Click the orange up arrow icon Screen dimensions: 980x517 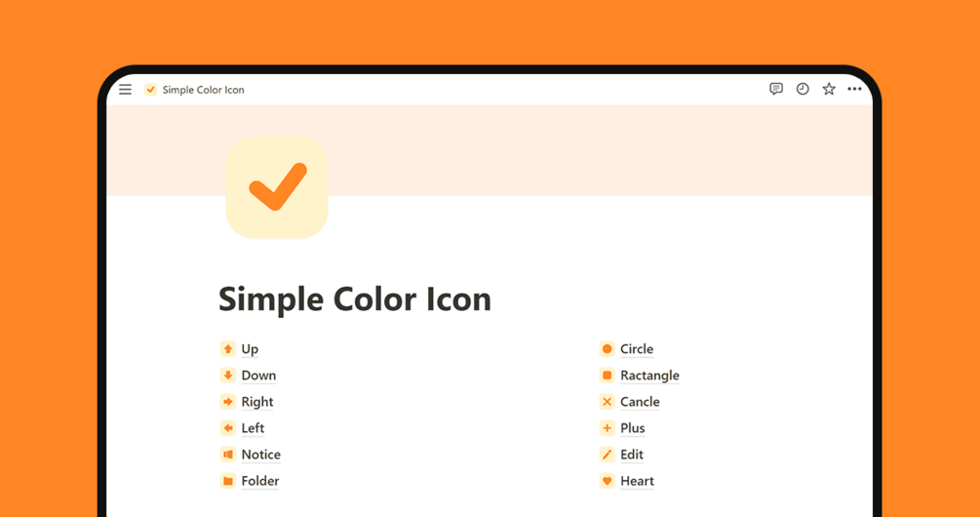pyautogui.click(x=228, y=349)
